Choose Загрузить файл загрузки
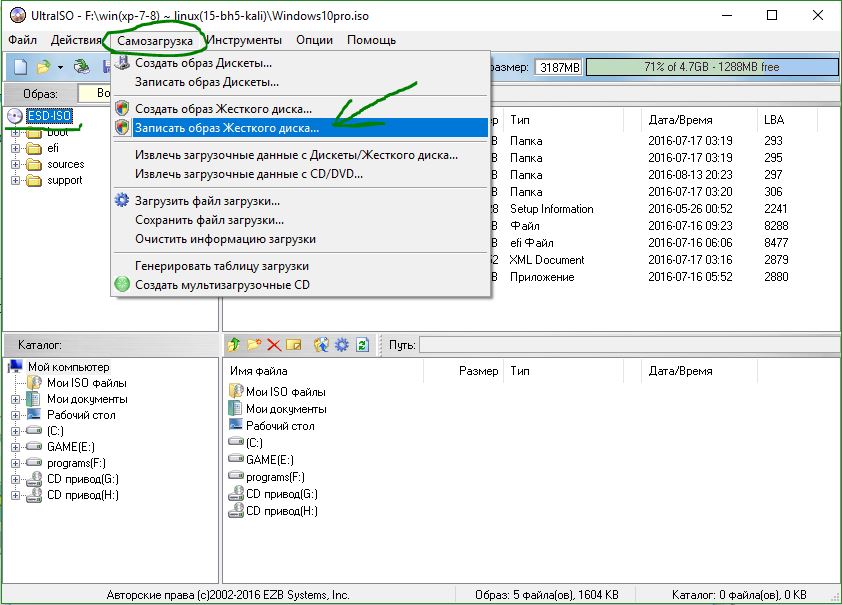 [x=301, y=201]
